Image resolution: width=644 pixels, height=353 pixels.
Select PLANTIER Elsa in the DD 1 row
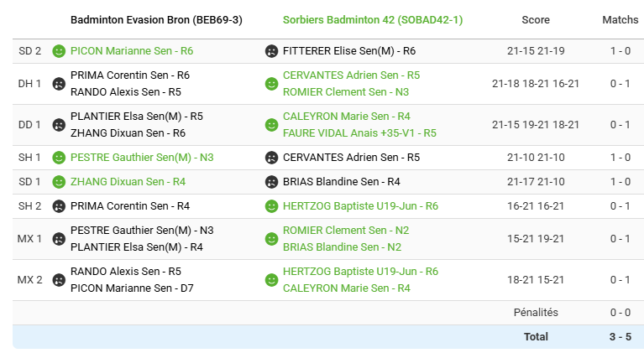coord(136,117)
